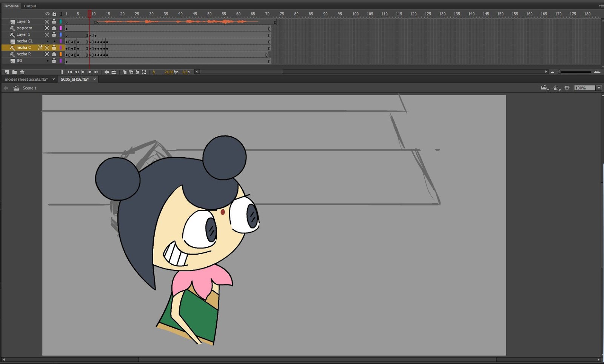Open the stage zoom dropdown arrow
Viewport: 604px width, 364px height.
[x=599, y=88]
